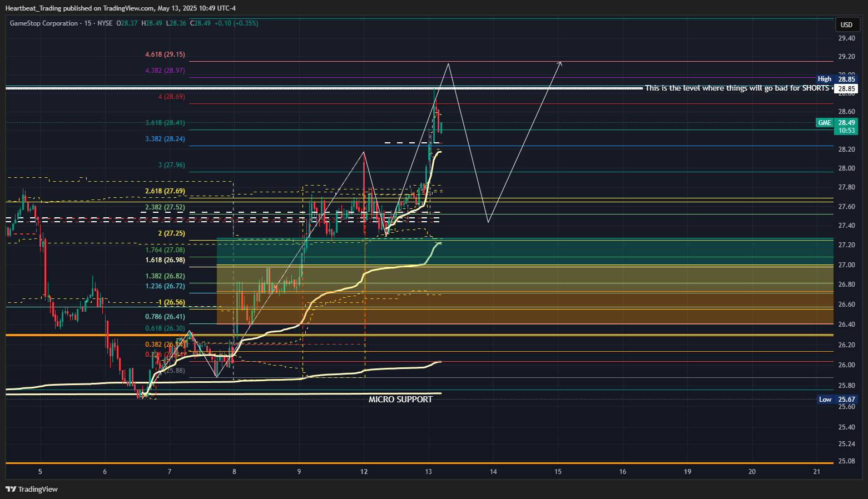Select the 3.382 (28.24) Fibonacci label
This screenshot has width=868, height=499.
(x=165, y=139)
